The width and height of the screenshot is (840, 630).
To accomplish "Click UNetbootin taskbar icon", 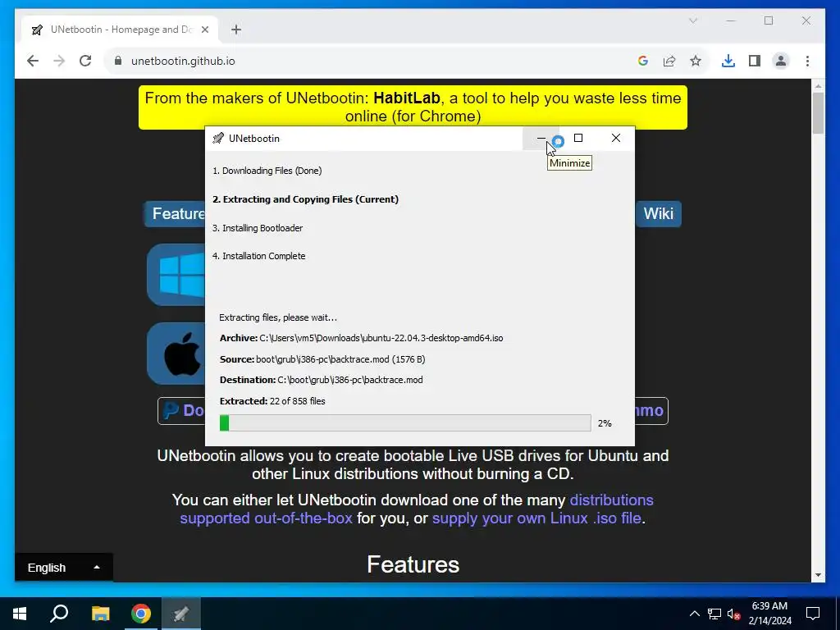I will point(181,614).
